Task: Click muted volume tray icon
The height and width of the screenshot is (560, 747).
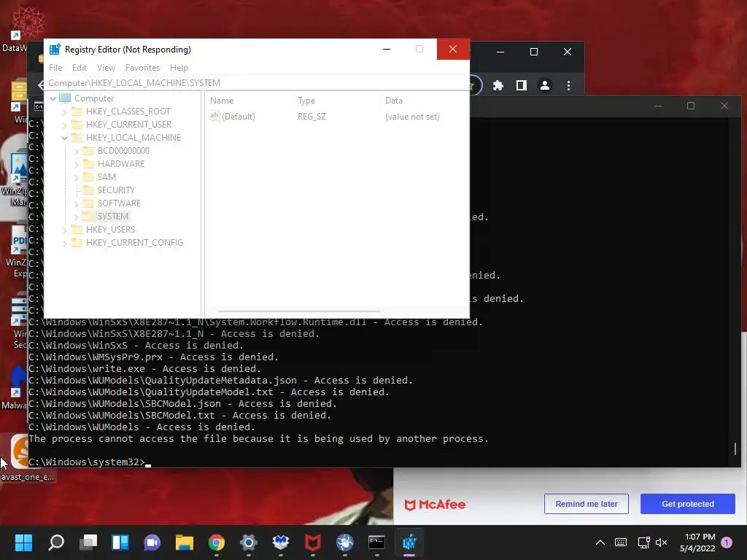Action: [661, 542]
